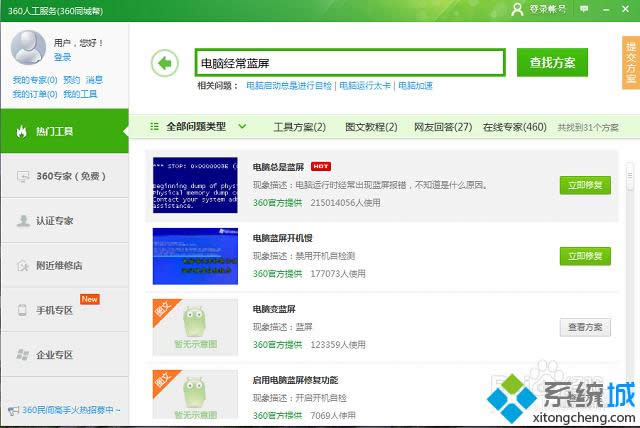Click the user avatar picture
This screenshot has width=640, height=428.
tap(28, 47)
